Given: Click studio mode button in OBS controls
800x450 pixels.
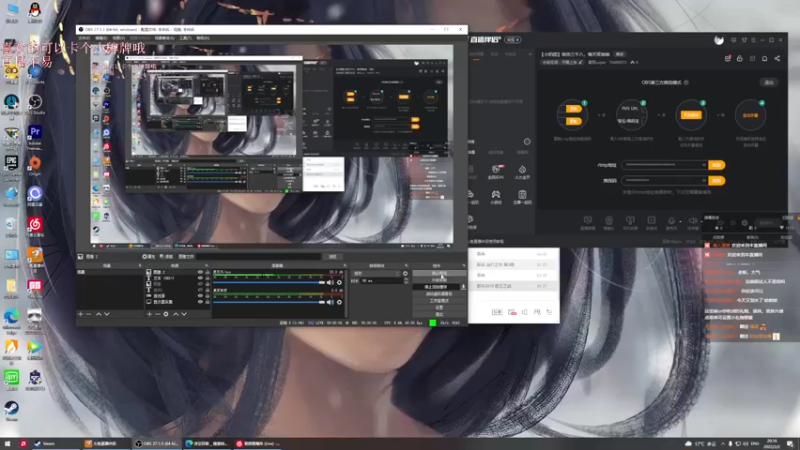Looking at the screenshot, I should [439, 301].
